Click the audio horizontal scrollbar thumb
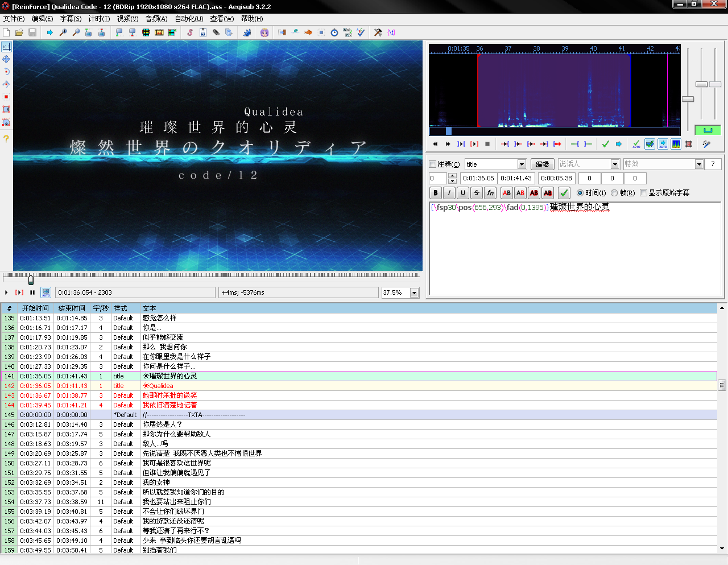 448,131
